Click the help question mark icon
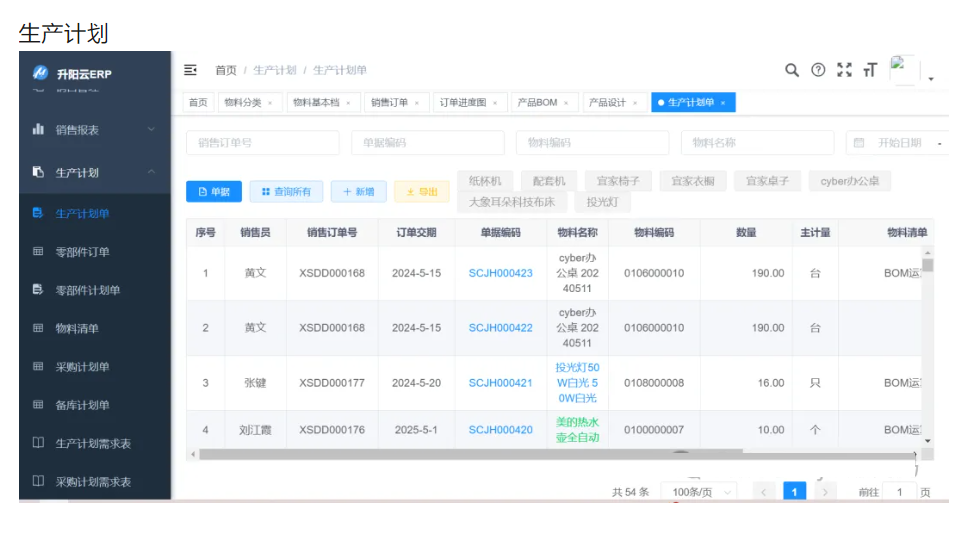This screenshot has width=974, height=542. pyautogui.click(x=818, y=70)
